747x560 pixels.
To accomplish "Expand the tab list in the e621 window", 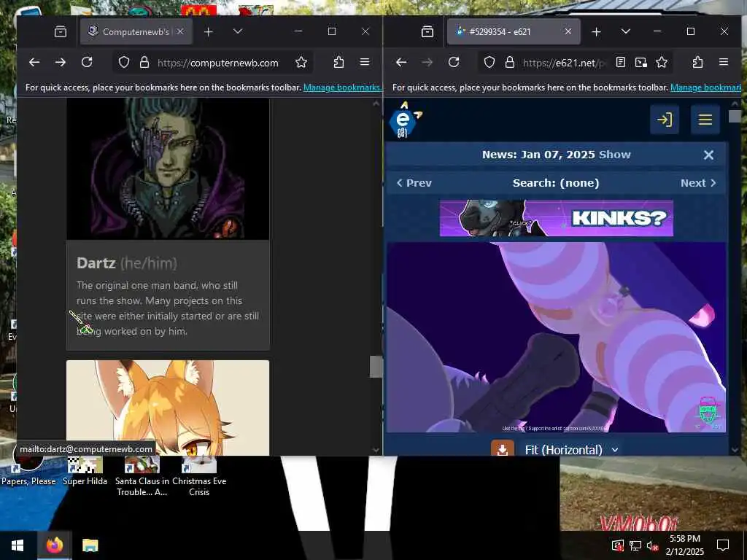I will pyautogui.click(x=626, y=31).
